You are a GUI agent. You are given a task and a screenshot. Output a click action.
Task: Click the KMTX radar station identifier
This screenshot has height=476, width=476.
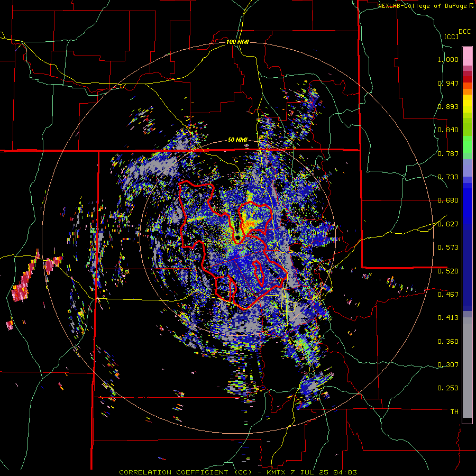[276, 472]
